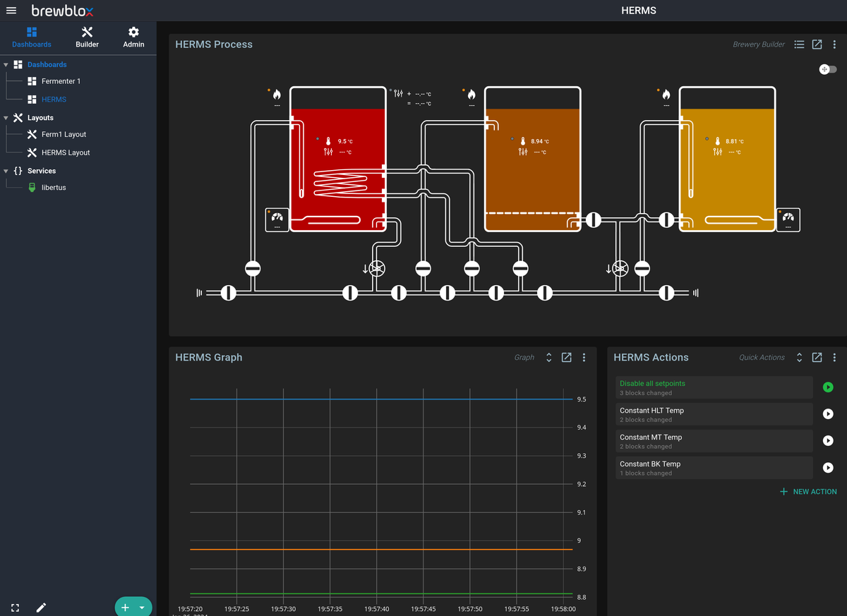Select the libertus service
847x616 pixels.
point(54,188)
